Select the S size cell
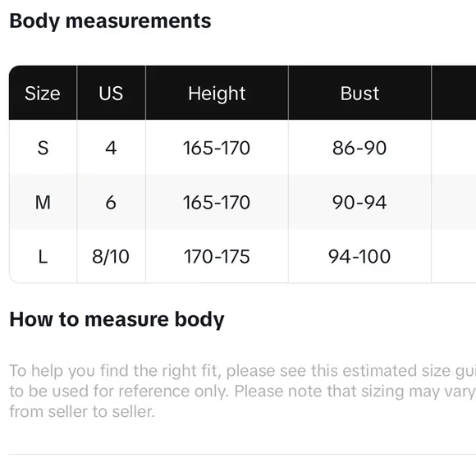The image size is (476, 476). click(43, 148)
